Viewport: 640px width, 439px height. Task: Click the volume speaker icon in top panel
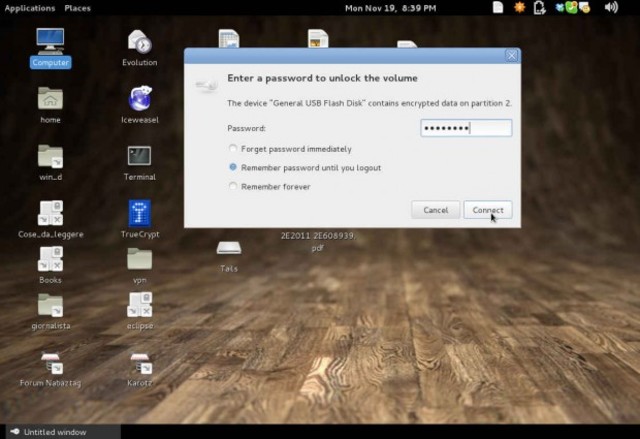pyautogui.click(x=611, y=7)
